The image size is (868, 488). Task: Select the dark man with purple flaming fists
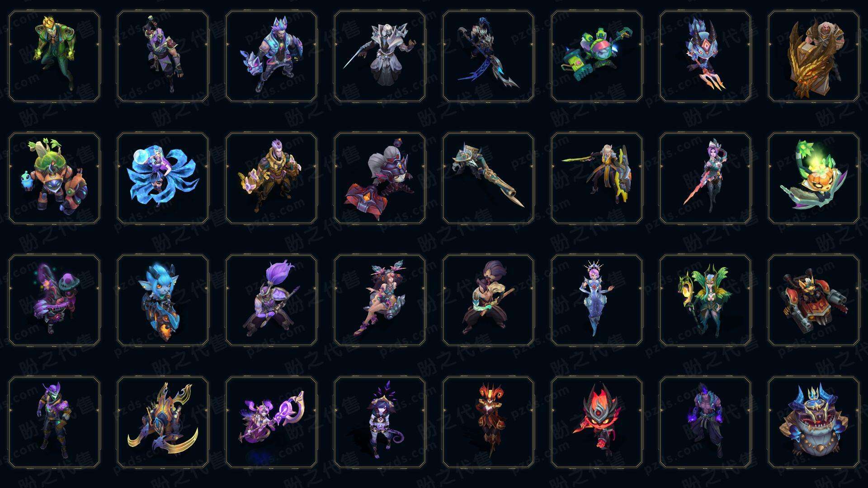click(705, 422)
